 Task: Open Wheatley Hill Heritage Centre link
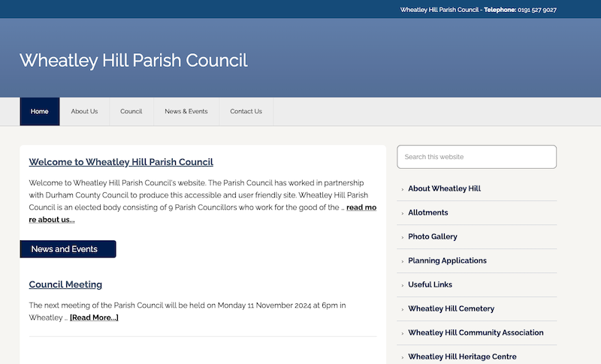click(x=462, y=356)
